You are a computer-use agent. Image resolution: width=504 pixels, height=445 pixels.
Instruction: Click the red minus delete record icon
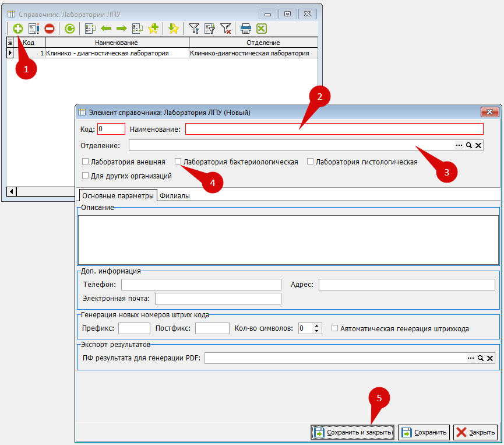click(50, 28)
